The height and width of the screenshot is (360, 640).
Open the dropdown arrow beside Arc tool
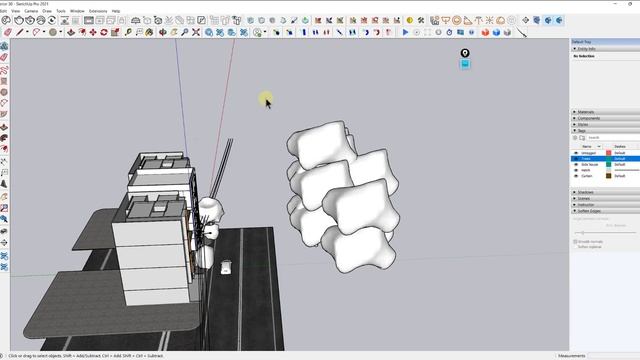tap(44, 32)
